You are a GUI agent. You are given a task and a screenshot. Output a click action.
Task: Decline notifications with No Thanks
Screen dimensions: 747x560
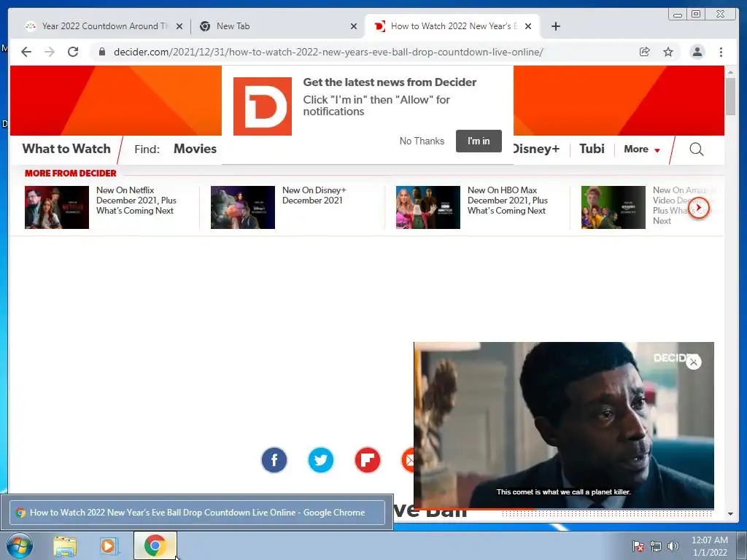coord(422,141)
